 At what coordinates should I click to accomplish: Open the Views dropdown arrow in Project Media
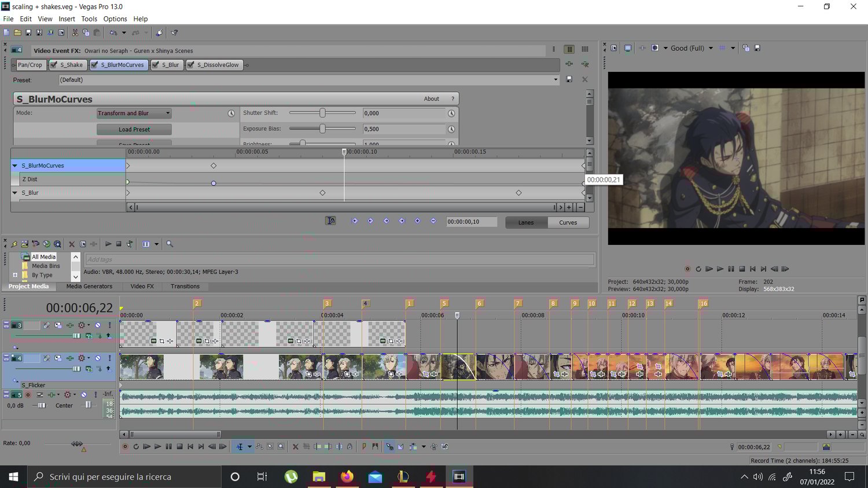[x=156, y=244]
